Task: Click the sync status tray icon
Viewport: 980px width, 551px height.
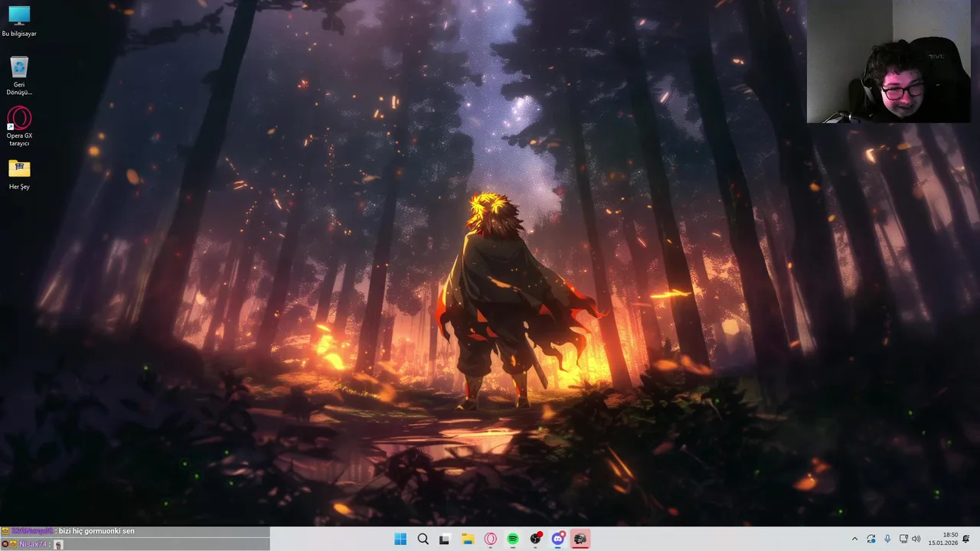Action: click(x=871, y=539)
